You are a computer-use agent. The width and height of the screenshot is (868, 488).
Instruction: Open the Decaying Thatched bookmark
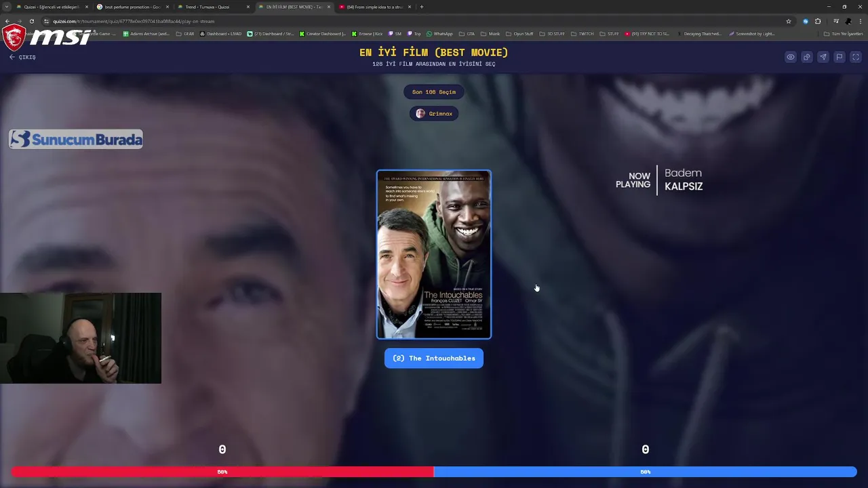[x=699, y=33]
